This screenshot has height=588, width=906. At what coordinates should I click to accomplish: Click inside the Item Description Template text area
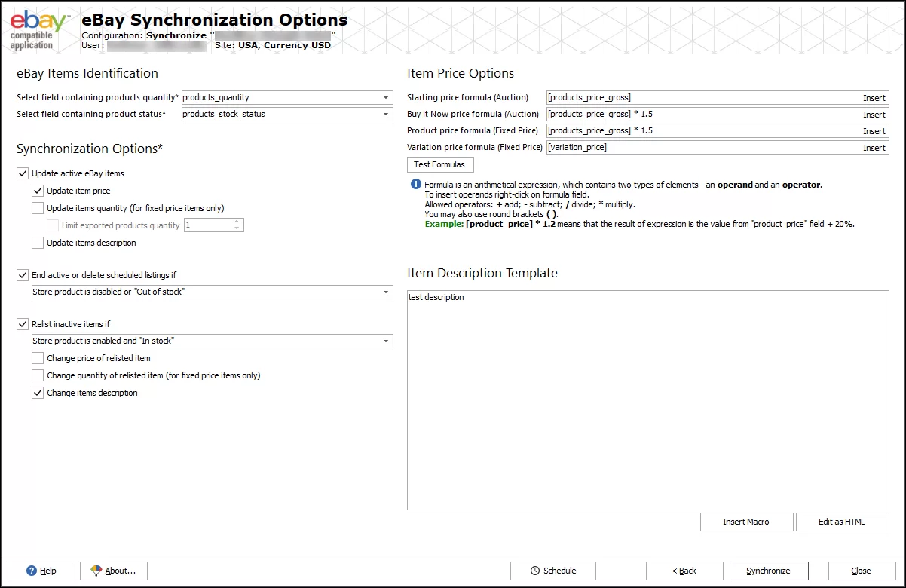(647, 400)
